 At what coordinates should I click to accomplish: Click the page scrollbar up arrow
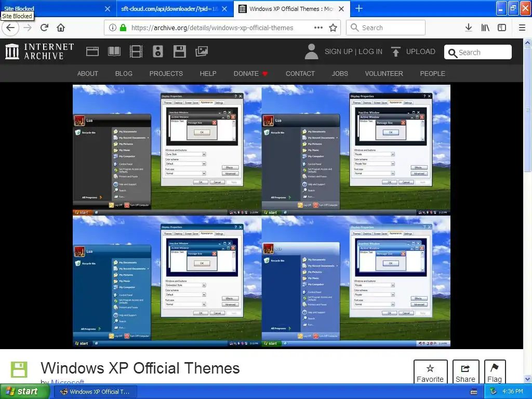point(528,43)
